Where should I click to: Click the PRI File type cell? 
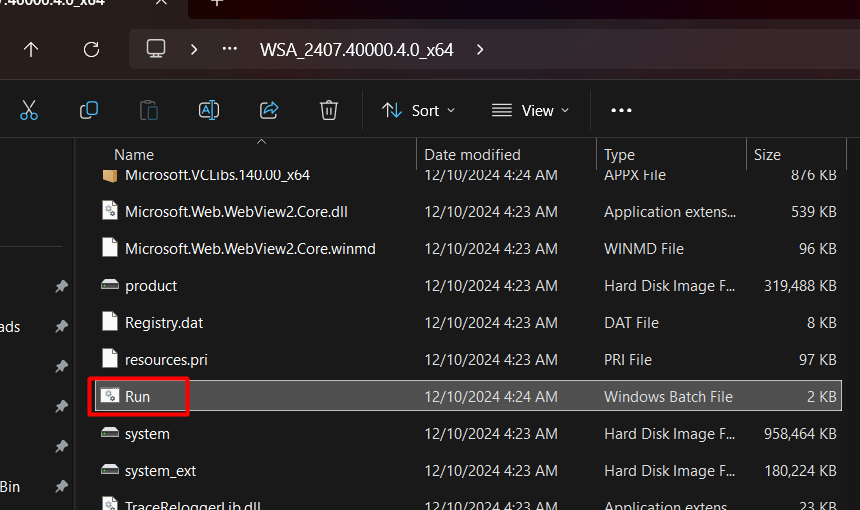[627, 360]
